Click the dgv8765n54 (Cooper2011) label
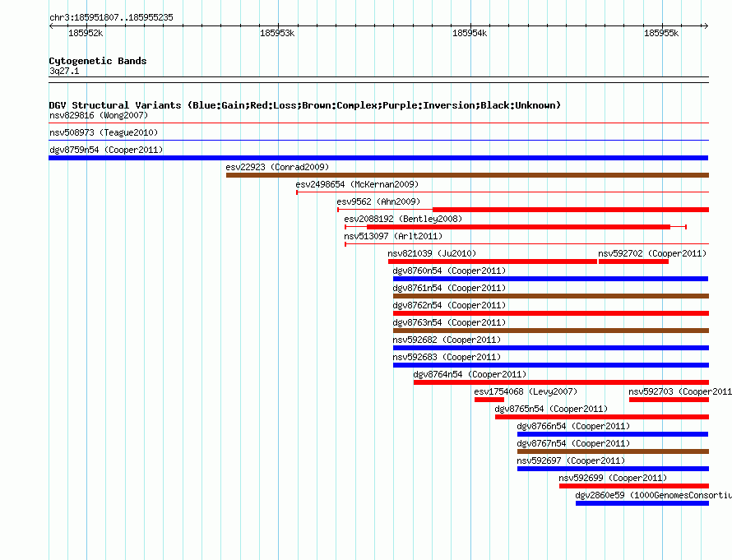This screenshot has width=732, height=560. click(x=551, y=409)
